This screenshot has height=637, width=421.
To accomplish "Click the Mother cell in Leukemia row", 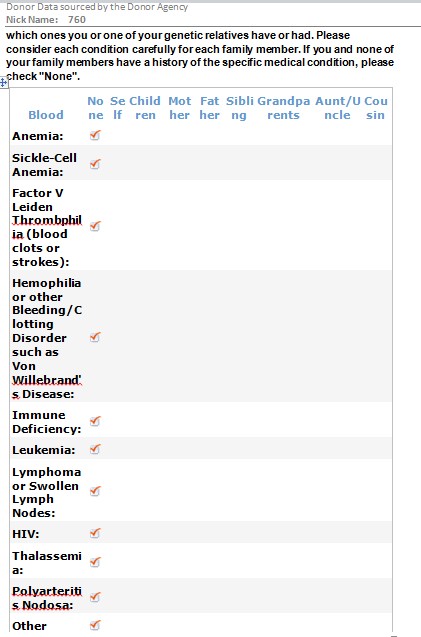I will coord(180,449).
